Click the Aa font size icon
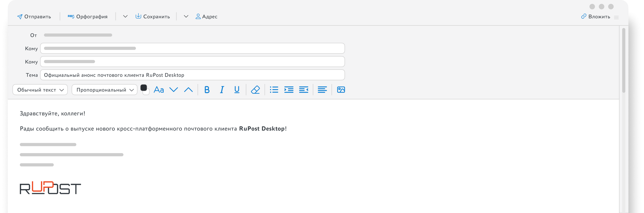The width and height of the screenshot is (644, 213). 159,90
